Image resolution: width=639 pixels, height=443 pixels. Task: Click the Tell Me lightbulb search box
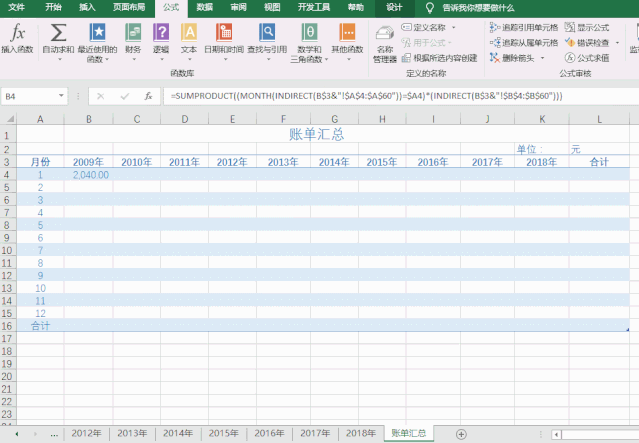(x=469, y=8)
